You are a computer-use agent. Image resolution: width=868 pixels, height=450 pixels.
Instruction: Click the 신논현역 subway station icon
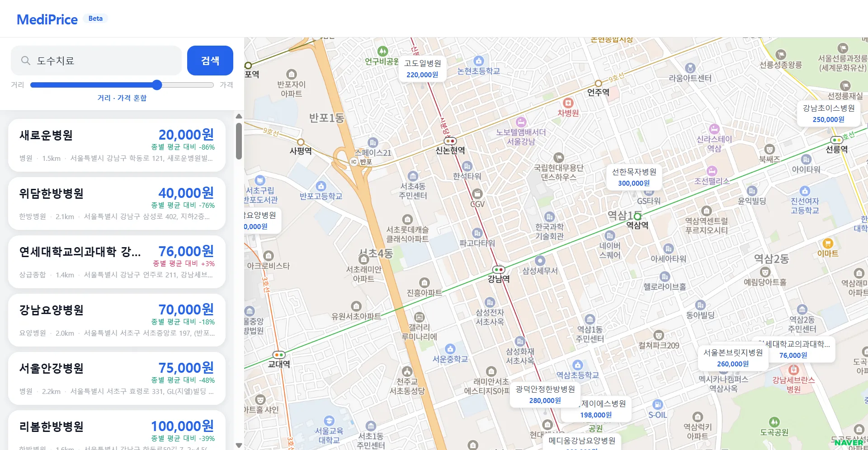click(x=450, y=141)
